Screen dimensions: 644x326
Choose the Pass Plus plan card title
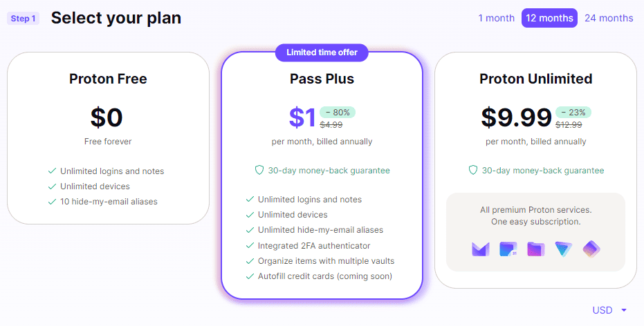pos(322,79)
